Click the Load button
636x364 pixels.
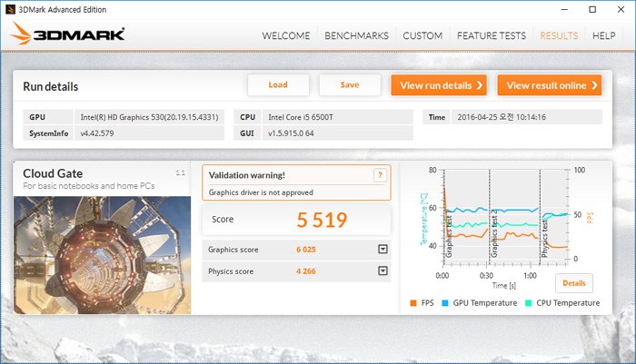[278, 85]
